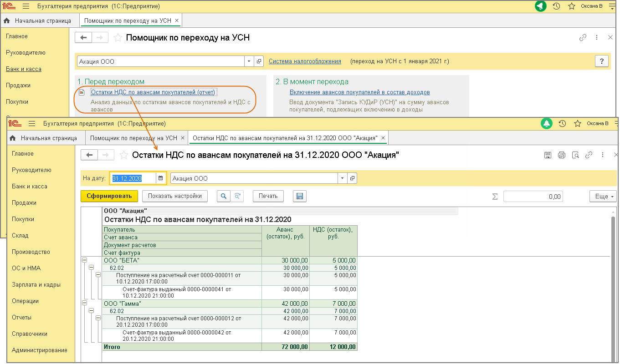The width and height of the screenshot is (620, 364).
Task: Star the Помощник по переходу на УСН page
Action: pos(118,38)
